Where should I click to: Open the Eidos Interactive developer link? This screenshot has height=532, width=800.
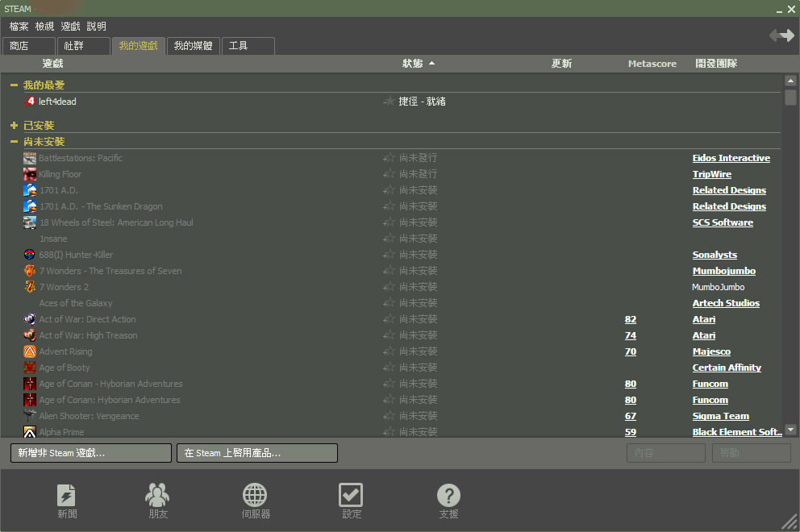731,158
